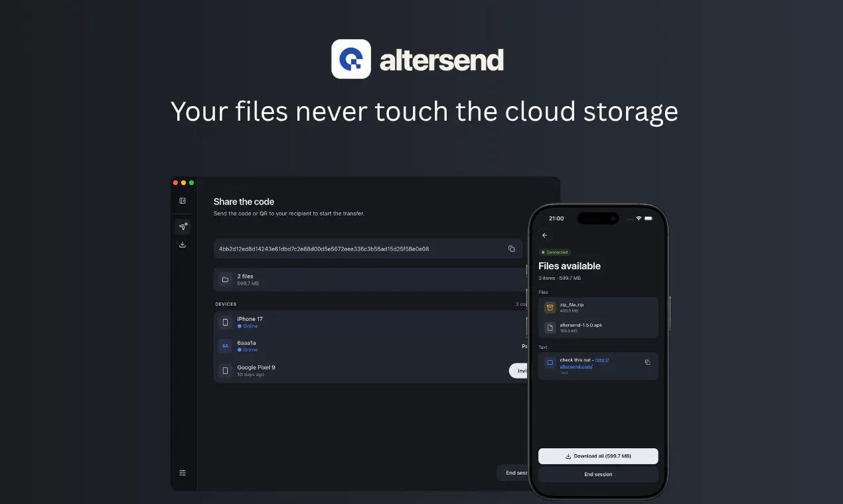Toggle the sidebar panel icon in desktop app

point(183,201)
